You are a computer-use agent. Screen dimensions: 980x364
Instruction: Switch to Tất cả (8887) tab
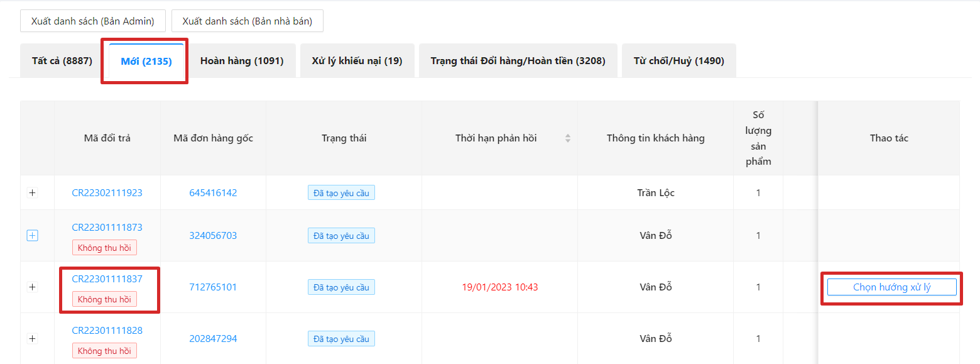(62, 61)
